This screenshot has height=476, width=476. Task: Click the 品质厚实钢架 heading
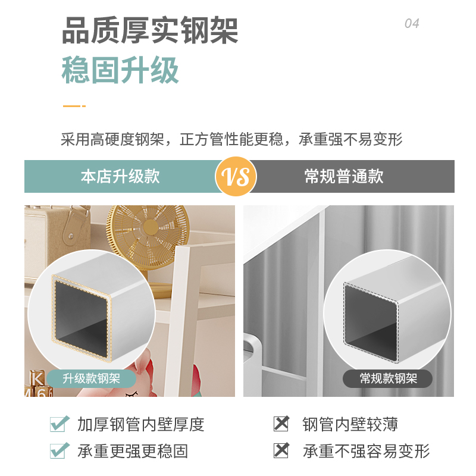pyautogui.click(x=150, y=31)
